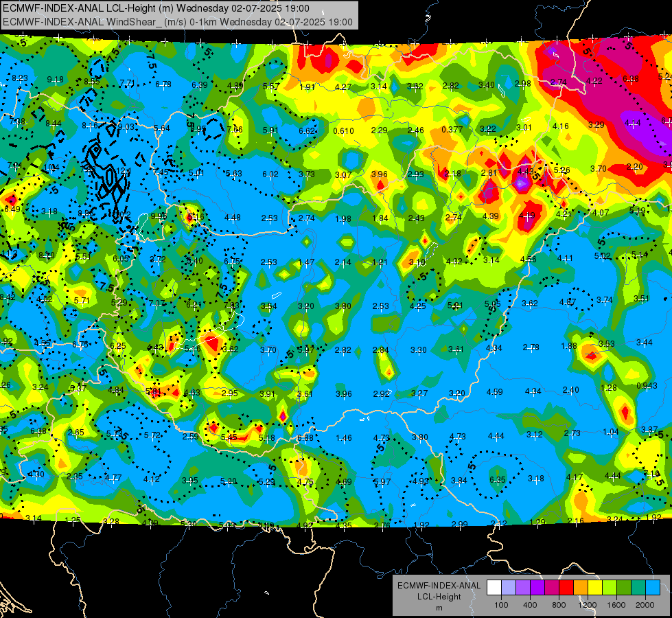Screen dimensions: 672x618
Task: Click the wind shear value 4.48
Action: [233, 218]
